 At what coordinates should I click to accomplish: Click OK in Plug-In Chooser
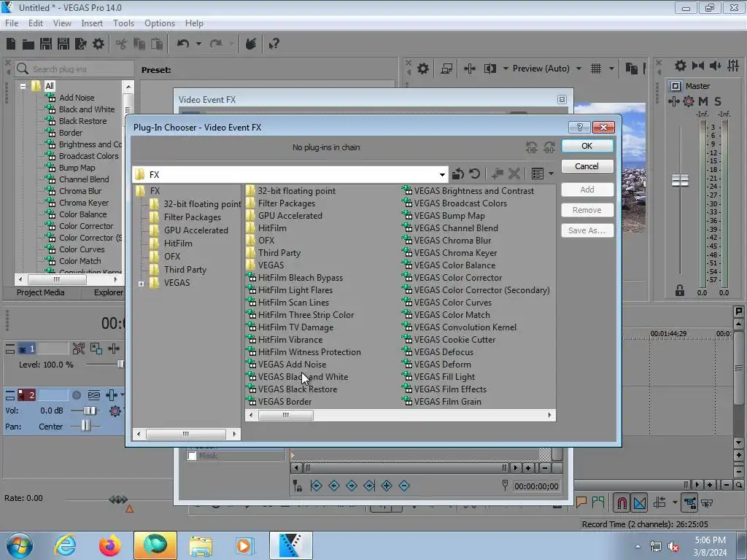587,146
